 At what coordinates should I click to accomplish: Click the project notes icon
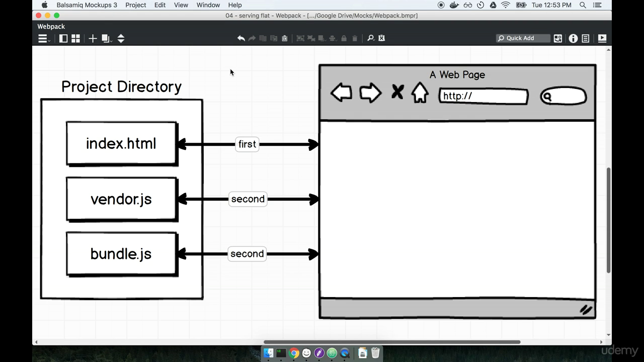[585, 38]
